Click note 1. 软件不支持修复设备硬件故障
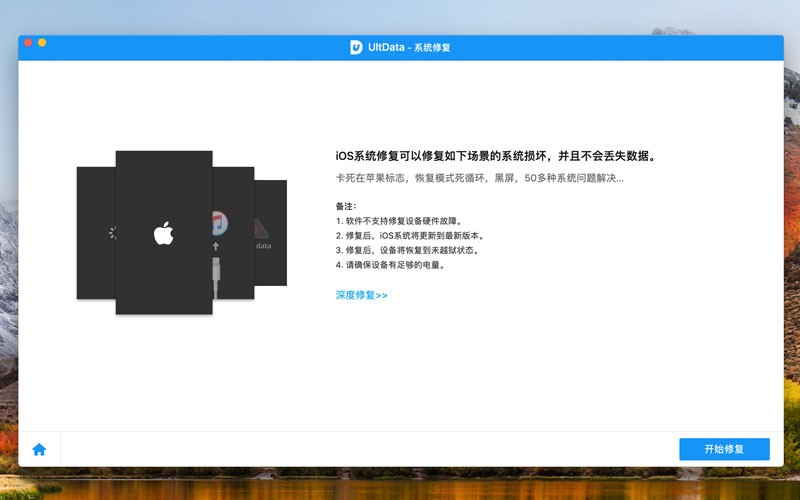Screen dimensions: 800x500 (399, 221)
